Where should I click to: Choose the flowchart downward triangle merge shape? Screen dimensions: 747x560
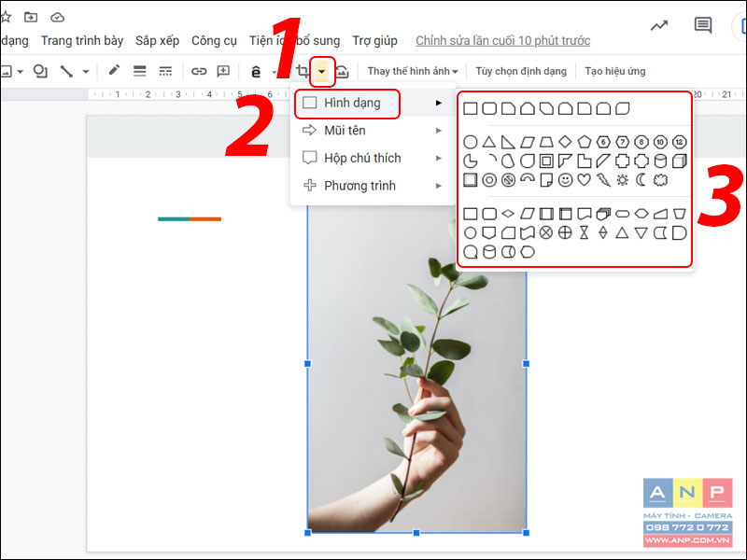pos(641,232)
